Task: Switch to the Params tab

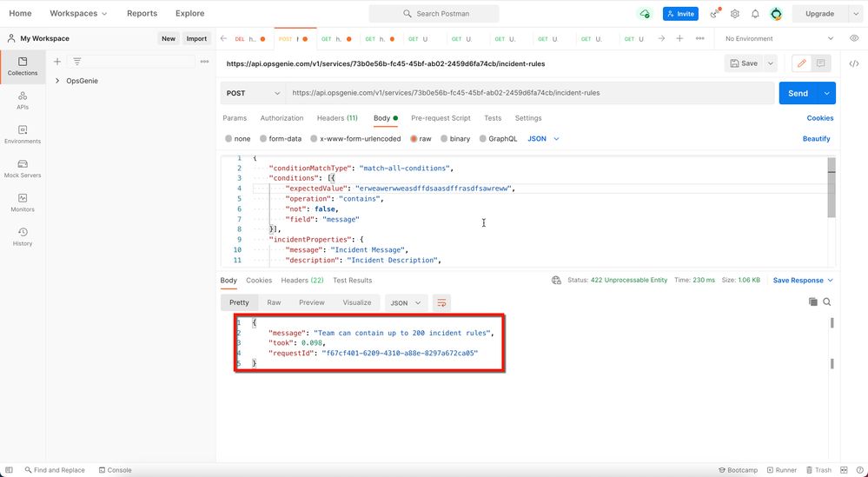Action: click(235, 118)
